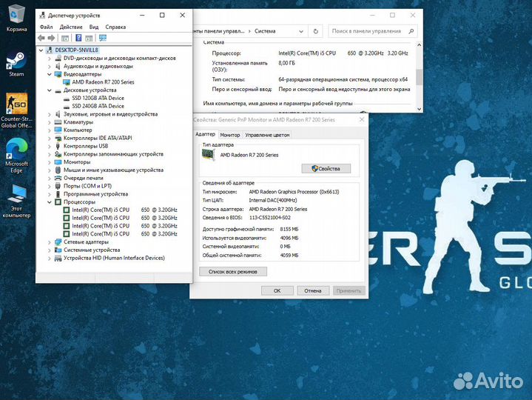Click the forward arrow in Device Manager toolbar
Screen dimensions: 532x400
52,38
